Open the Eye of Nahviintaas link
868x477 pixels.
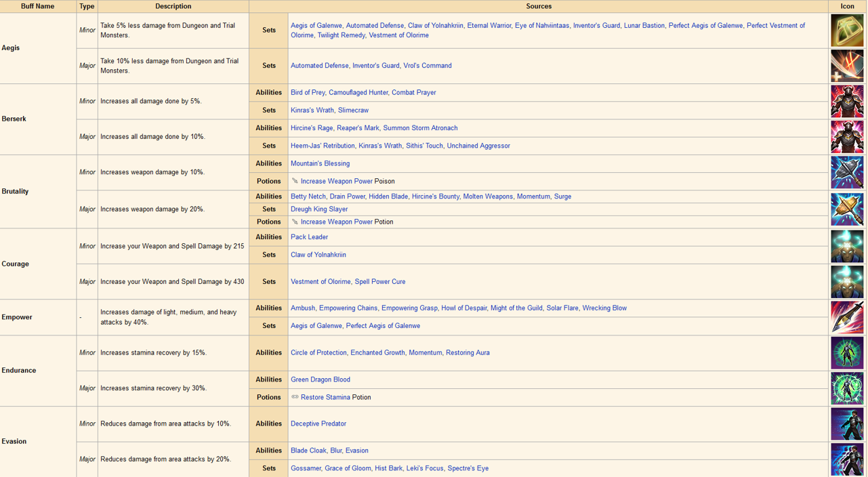[x=542, y=26]
